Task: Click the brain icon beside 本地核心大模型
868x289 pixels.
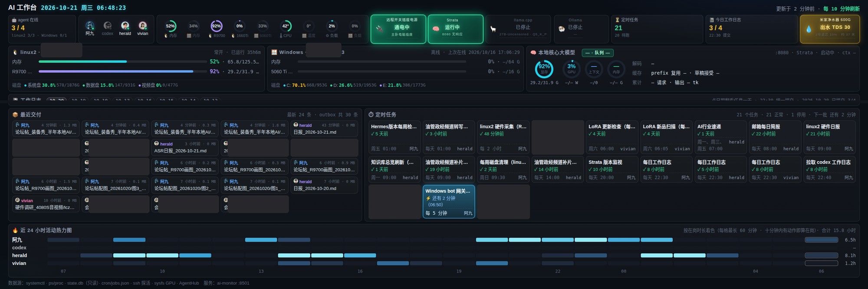Action: (533, 53)
